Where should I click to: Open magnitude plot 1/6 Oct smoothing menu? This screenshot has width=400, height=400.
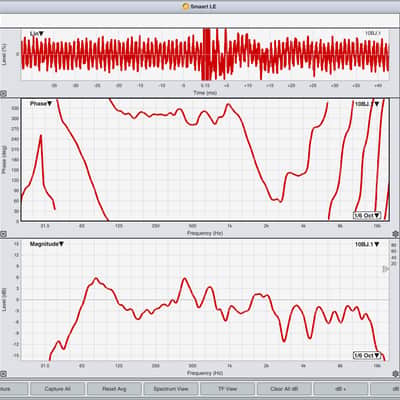[x=367, y=355]
